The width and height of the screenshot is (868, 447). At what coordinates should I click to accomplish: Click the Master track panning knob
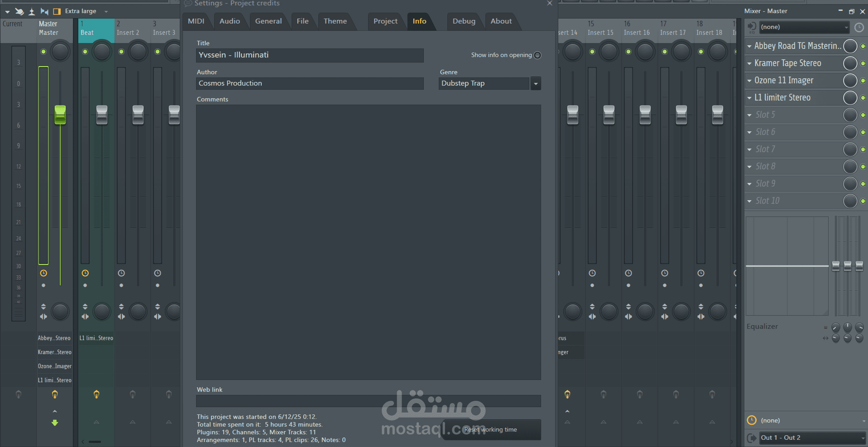[x=60, y=52]
